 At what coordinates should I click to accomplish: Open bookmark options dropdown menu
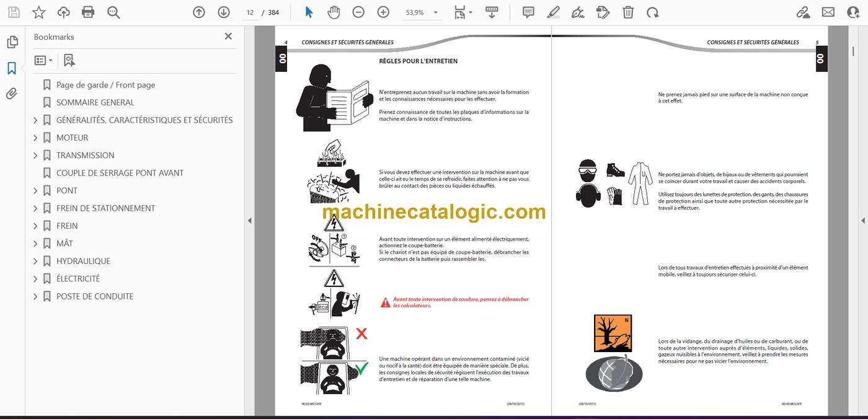pyautogui.click(x=43, y=60)
